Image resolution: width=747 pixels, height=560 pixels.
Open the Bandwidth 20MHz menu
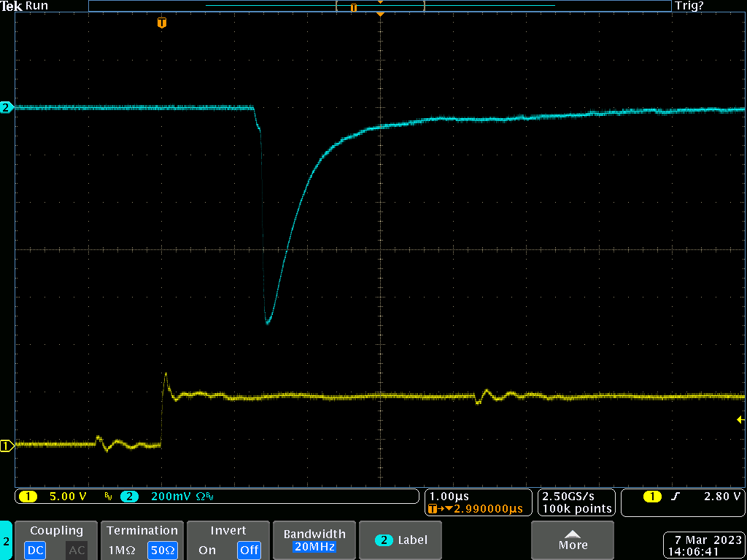[314, 540]
